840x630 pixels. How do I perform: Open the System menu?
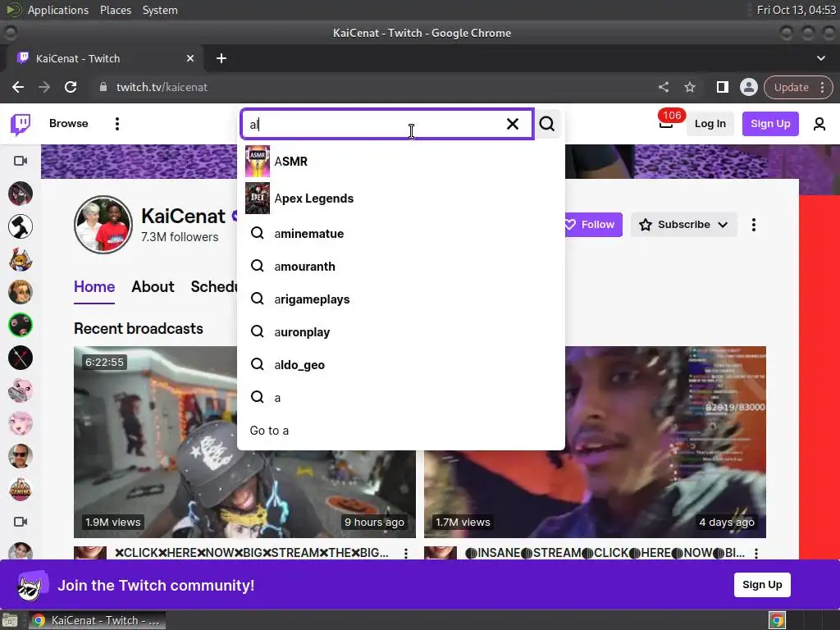[160, 10]
